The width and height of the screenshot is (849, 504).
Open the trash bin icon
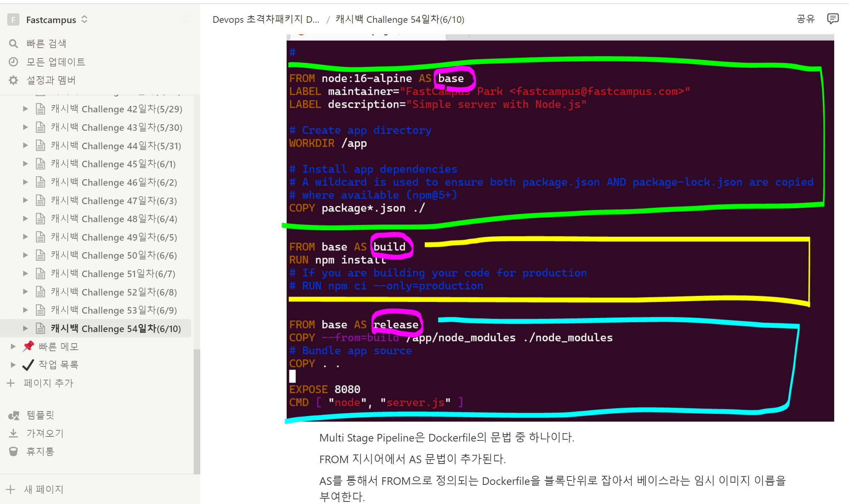pyautogui.click(x=13, y=452)
